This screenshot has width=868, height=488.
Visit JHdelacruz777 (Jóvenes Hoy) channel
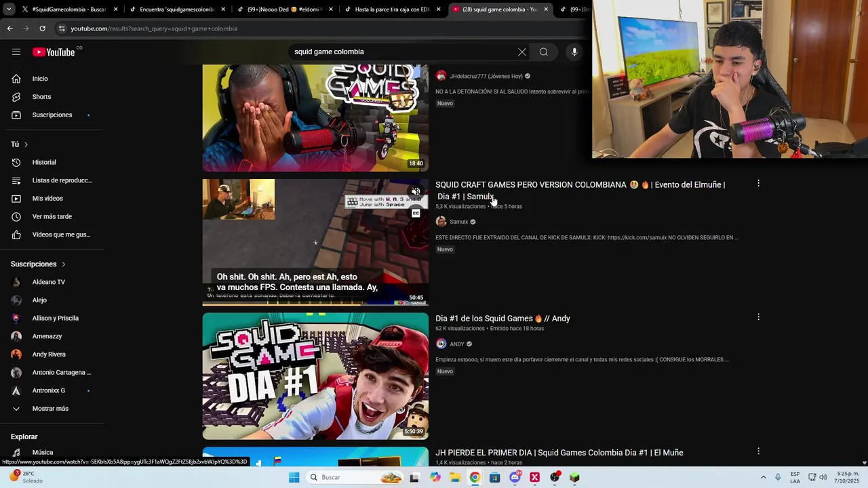coord(486,77)
